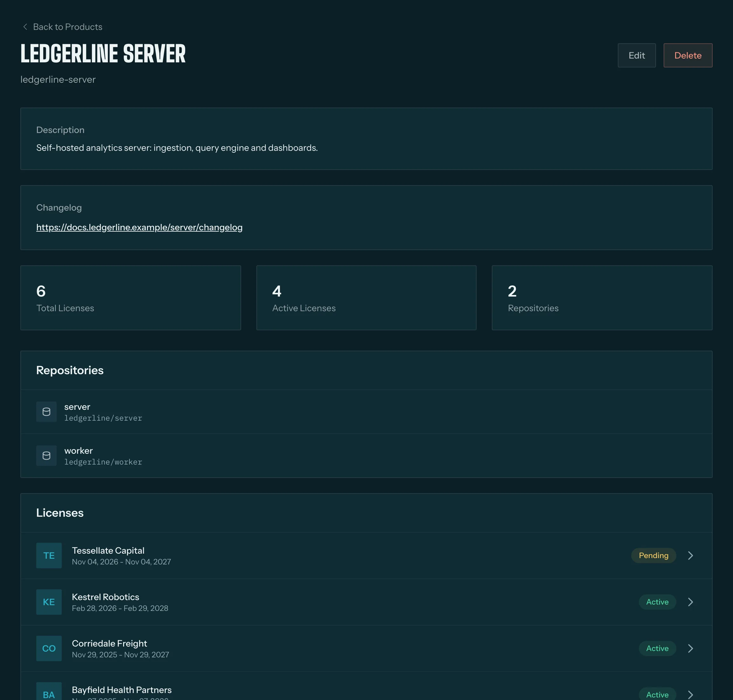This screenshot has height=700, width=733.
Task: Click the Pending status badge
Action: (x=653, y=556)
